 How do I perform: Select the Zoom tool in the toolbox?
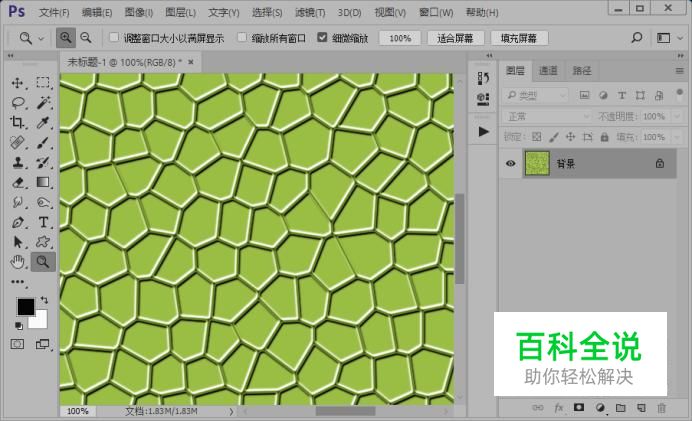click(43, 262)
